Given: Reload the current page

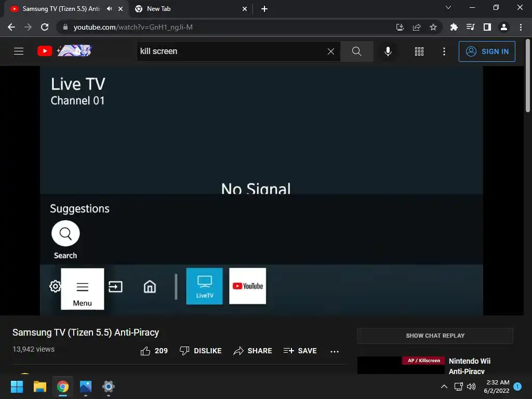Looking at the screenshot, I should click(x=45, y=27).
